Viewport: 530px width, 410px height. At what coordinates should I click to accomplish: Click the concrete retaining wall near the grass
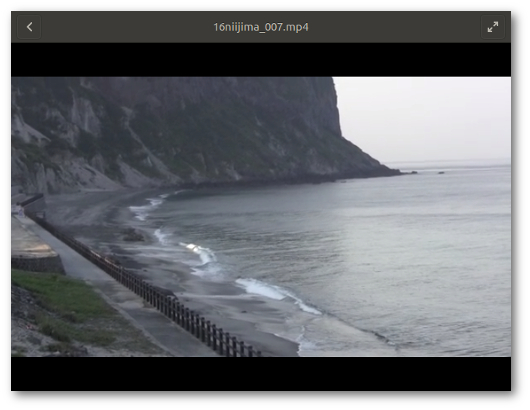37,264
